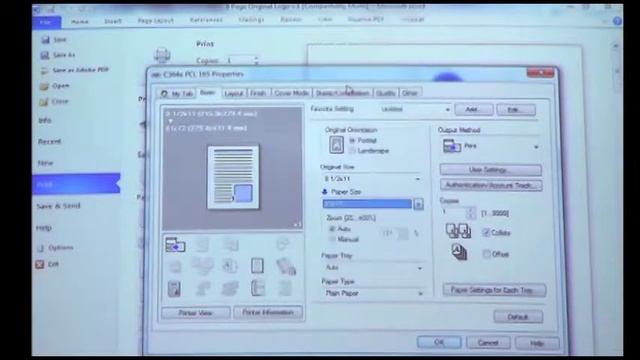Click the Add favorite setting button
640x360 pixels.
tap(473, 109)
